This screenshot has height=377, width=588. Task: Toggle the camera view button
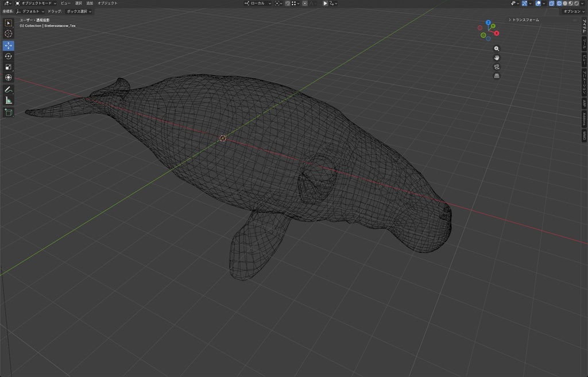coord(497,67)
